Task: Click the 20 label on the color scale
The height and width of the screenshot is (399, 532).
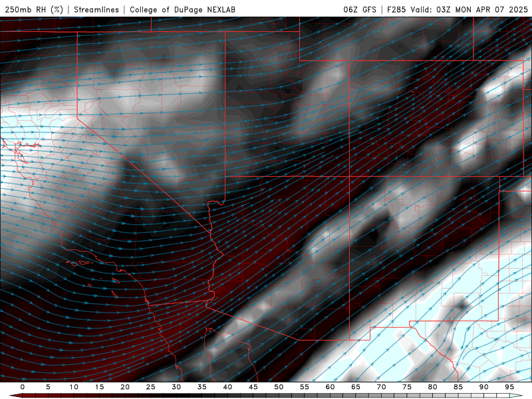Action: [x=125, y=387]
